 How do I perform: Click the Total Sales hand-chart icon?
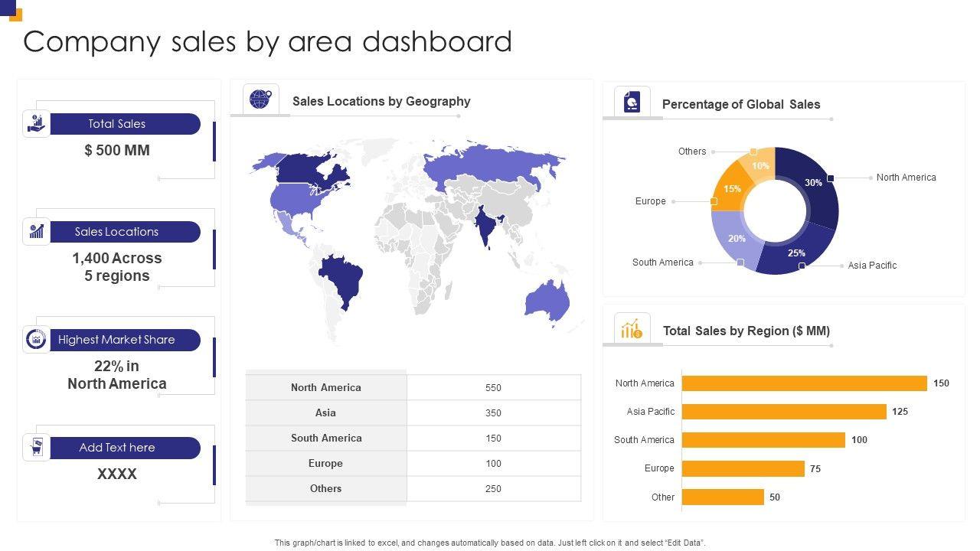pos(36,123)
